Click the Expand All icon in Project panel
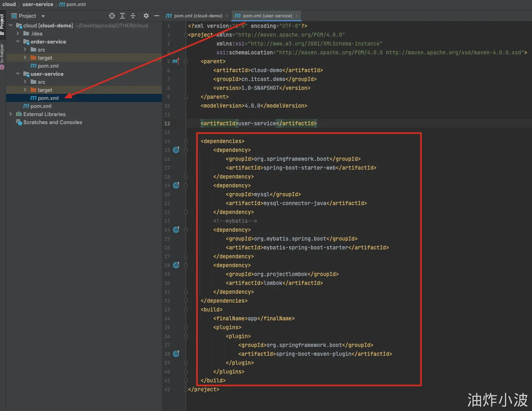The width and height of the screenshot is (532, 411). click(122, 16)
